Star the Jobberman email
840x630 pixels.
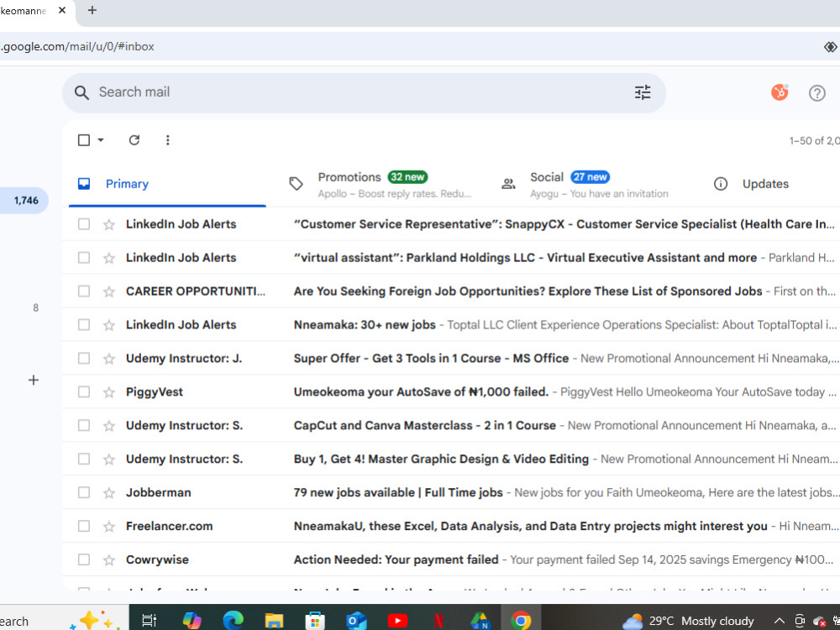pyautogui.click(x=109, y=493)
